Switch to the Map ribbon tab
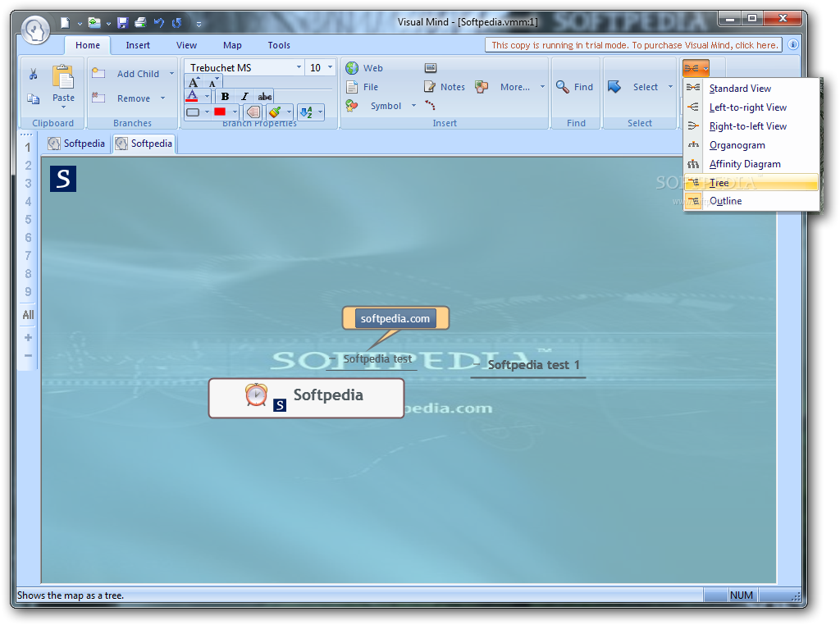840x625 pixels. click(x=232, y=46)
